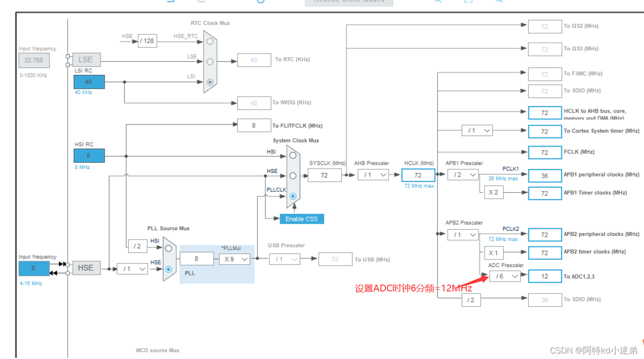Screen dimensions: 644x359
Task: Click the HCLK to AHB bus value box
Action: point(545,113)
